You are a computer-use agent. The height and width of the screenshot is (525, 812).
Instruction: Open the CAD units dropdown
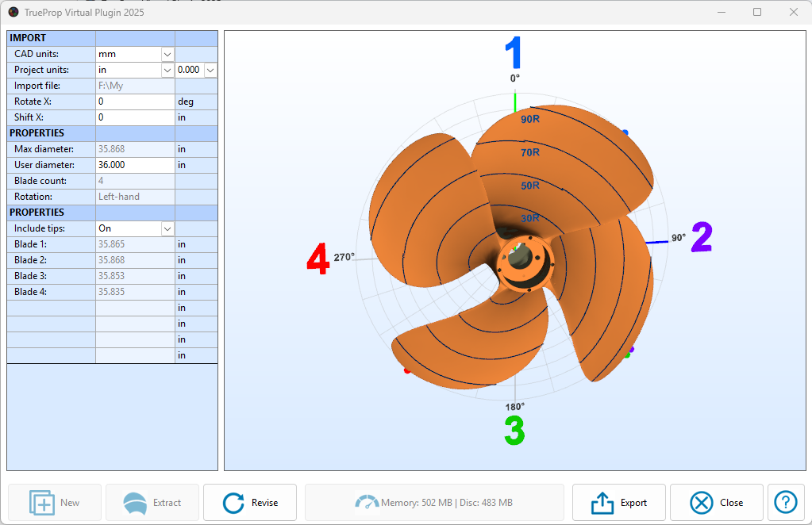tap(167, 54)
